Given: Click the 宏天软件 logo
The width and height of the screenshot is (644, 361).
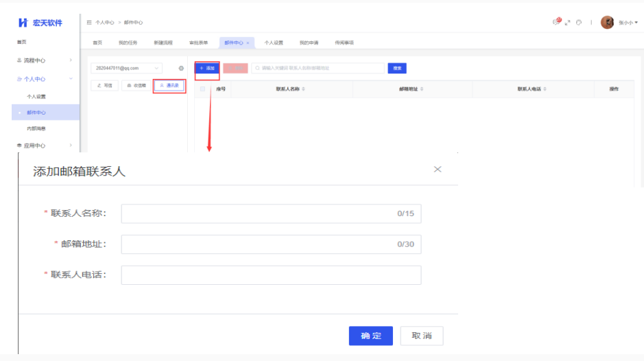Looking at the screenshot, I should coord(40,23).
